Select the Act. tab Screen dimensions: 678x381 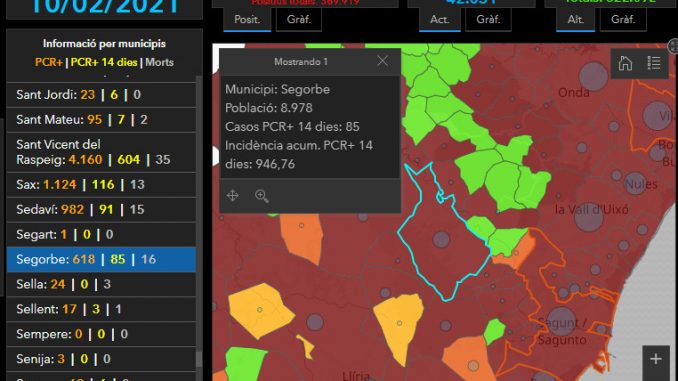tap(439, 19)
